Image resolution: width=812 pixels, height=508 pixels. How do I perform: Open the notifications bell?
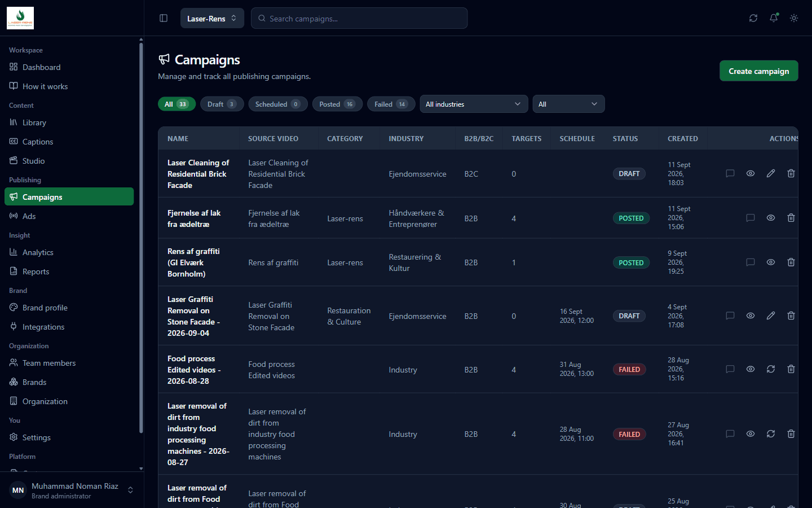774,18
